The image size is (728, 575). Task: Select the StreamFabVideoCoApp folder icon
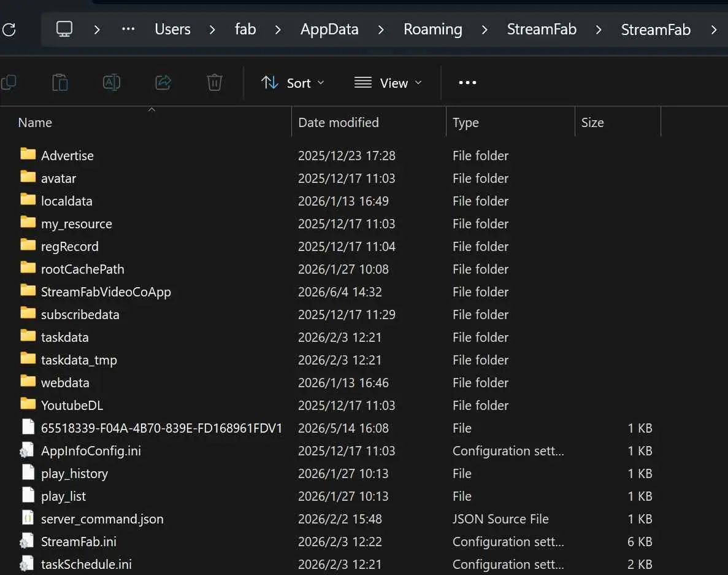pos(28,291)
